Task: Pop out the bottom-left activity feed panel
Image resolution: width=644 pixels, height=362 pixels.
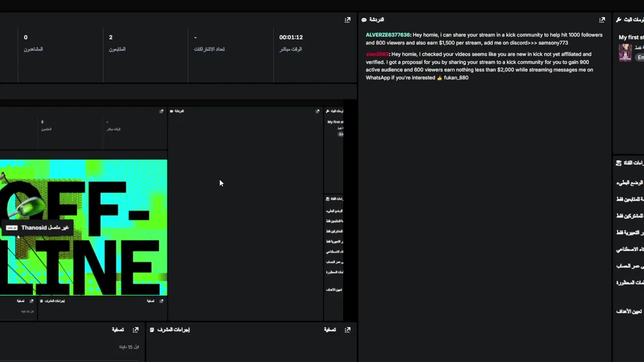Action: [135, 330]
